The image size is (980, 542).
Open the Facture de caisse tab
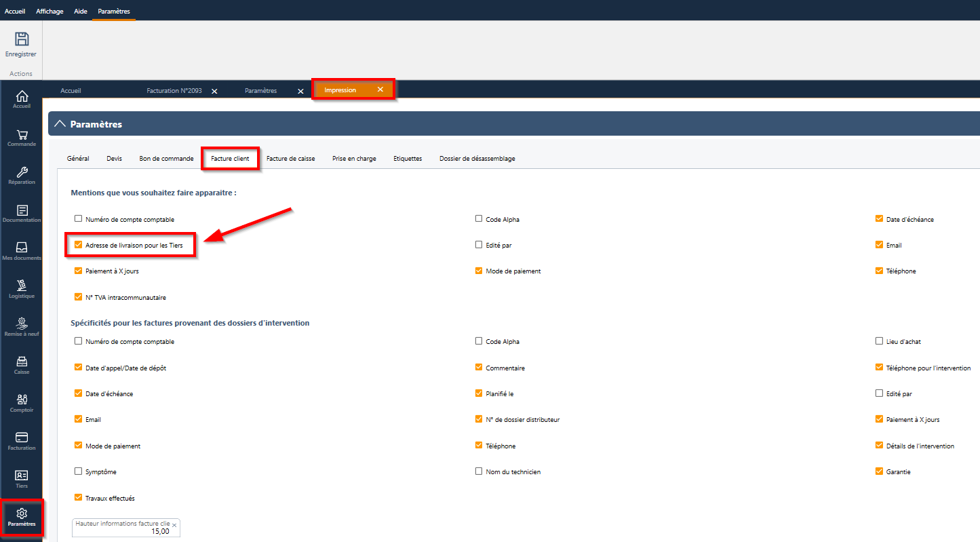click(x=290, y=159)
